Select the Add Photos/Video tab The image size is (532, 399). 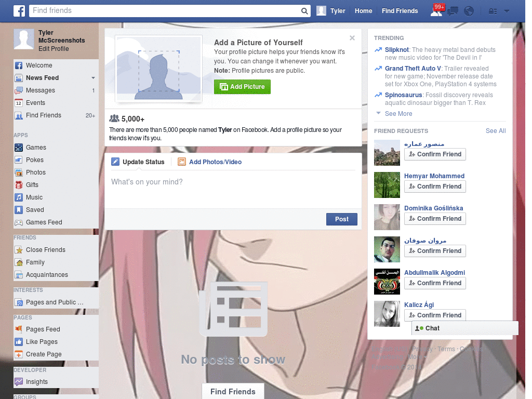click(210, 162)
